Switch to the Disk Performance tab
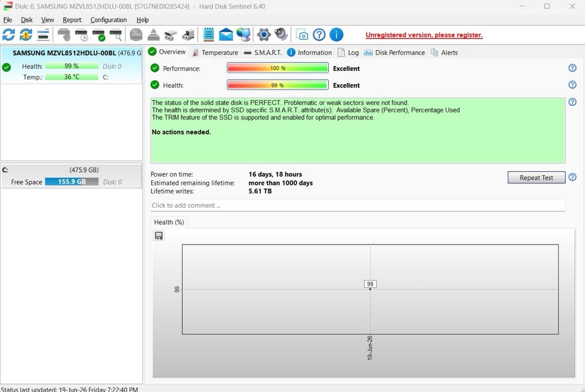585x392 pixels. click(395, 53)
